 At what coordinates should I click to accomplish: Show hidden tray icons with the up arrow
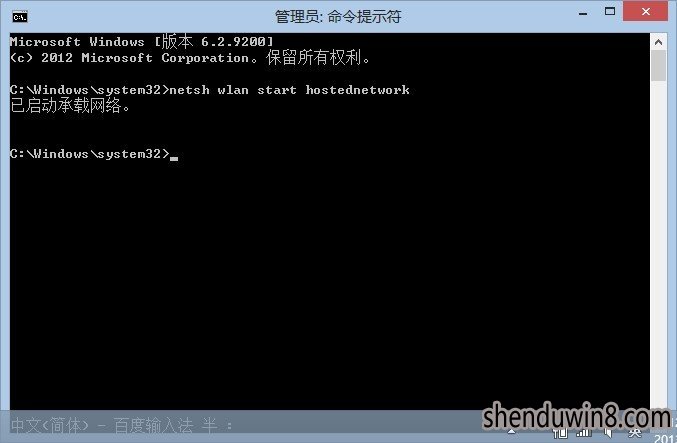pos(512,431)
